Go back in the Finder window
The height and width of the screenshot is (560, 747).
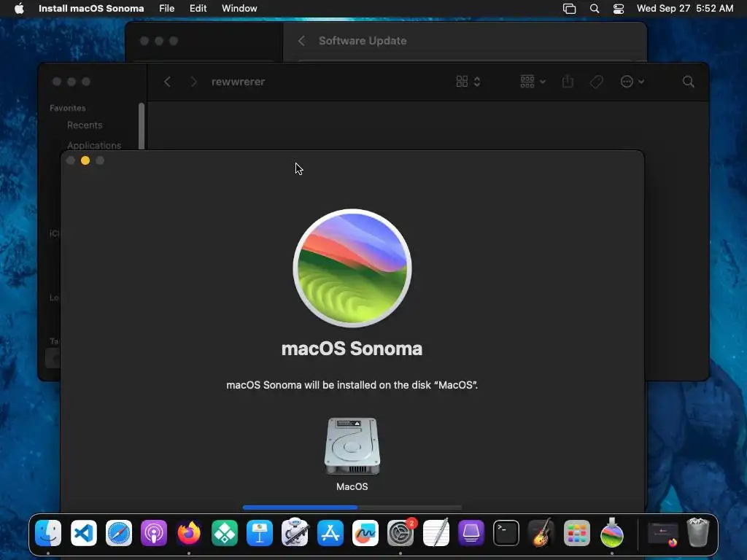pos(167,82)
